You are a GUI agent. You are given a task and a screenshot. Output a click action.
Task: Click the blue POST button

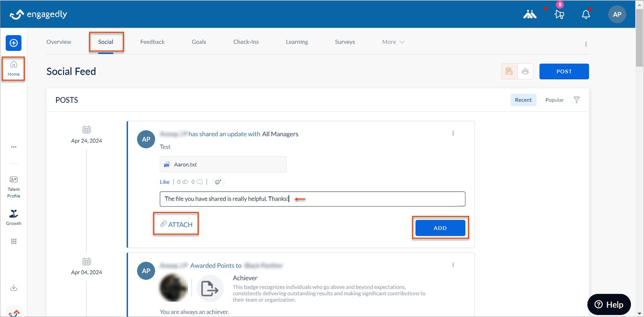point(564,71)
